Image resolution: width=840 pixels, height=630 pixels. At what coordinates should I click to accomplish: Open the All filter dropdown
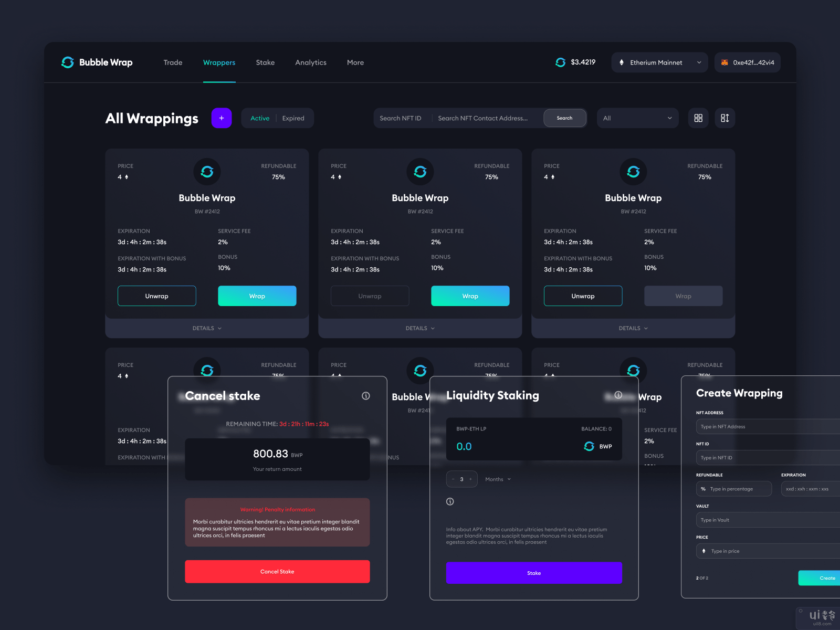pos(637,118)
